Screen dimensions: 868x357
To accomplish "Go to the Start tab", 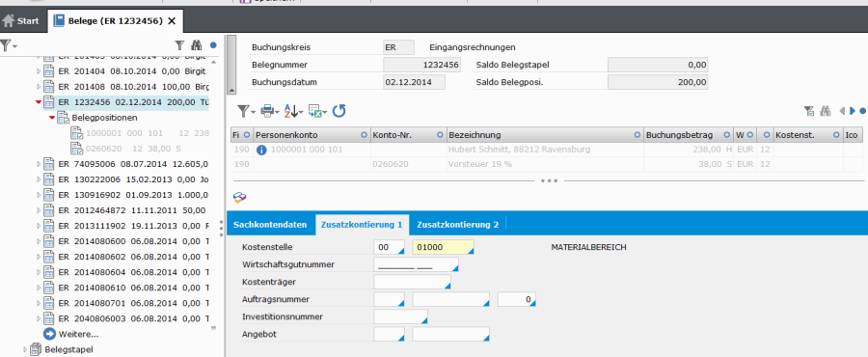I will [21, 21].
